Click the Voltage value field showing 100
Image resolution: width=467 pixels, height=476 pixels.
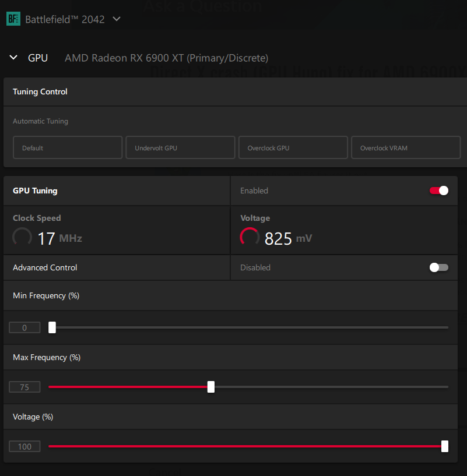click(x=24, y=446)
